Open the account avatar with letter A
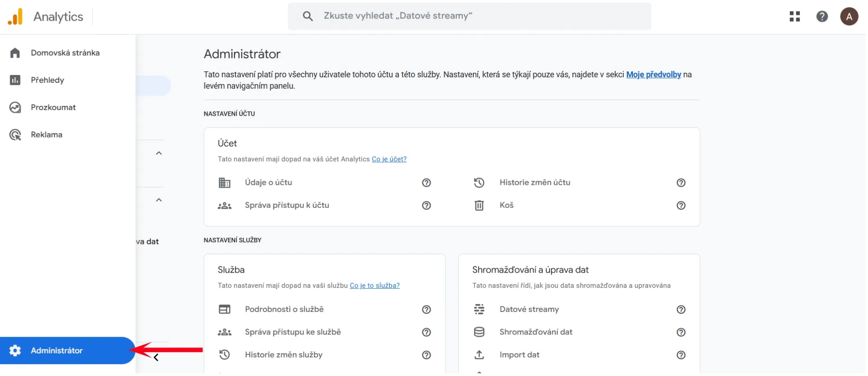The image size is (868, 376). click(849, 17)
